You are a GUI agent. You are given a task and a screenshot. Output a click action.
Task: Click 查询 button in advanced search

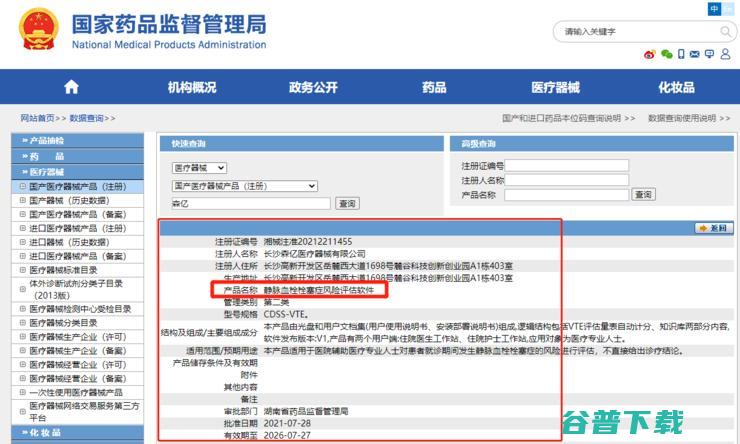coord(643,194)
